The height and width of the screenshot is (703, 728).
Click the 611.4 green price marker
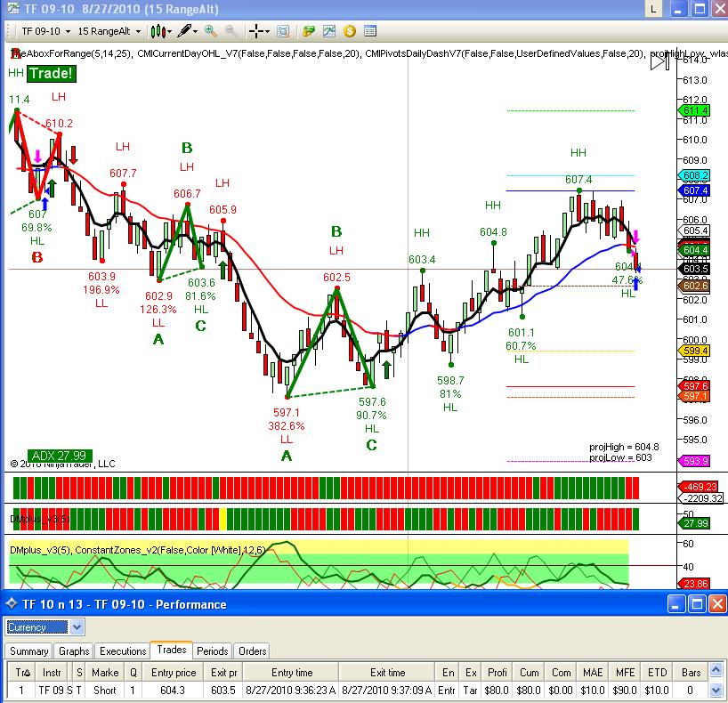pos(694,110)
